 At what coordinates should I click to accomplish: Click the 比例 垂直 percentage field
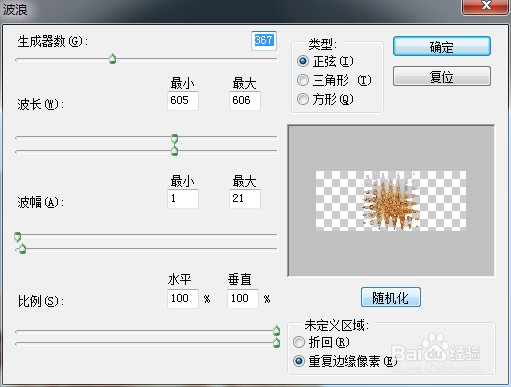click(243, 298)
